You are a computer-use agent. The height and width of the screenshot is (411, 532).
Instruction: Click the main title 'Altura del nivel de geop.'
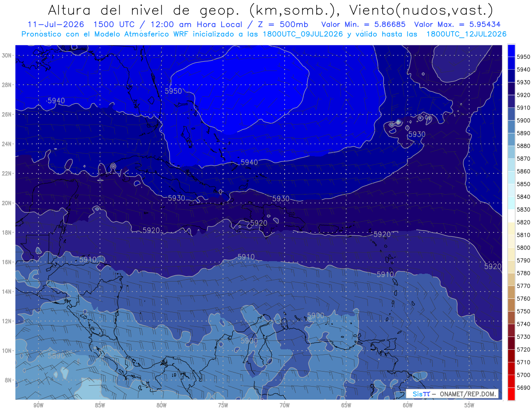[144, 10]
